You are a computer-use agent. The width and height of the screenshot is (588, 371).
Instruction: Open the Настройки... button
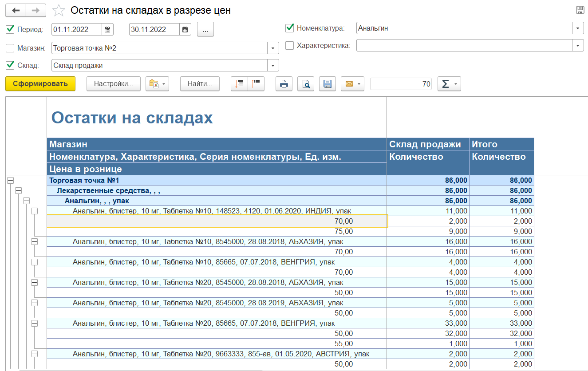[x=113, y=84]
